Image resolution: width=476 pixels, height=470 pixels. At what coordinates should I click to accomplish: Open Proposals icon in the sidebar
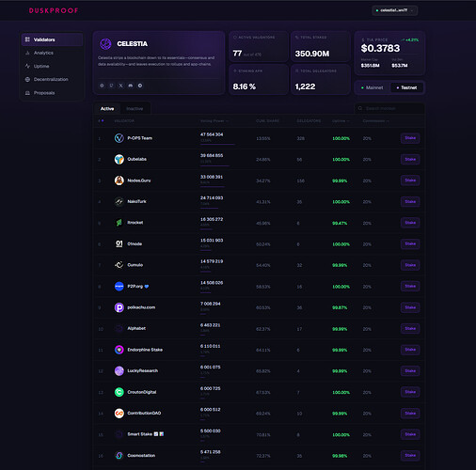[x=27, y=93]
